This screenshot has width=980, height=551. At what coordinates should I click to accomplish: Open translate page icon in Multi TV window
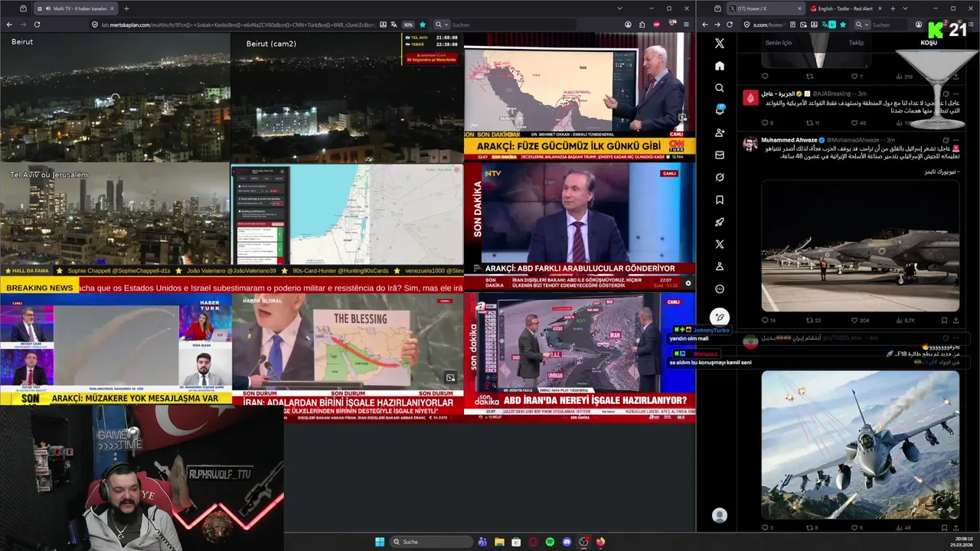[x=394, y=24]
